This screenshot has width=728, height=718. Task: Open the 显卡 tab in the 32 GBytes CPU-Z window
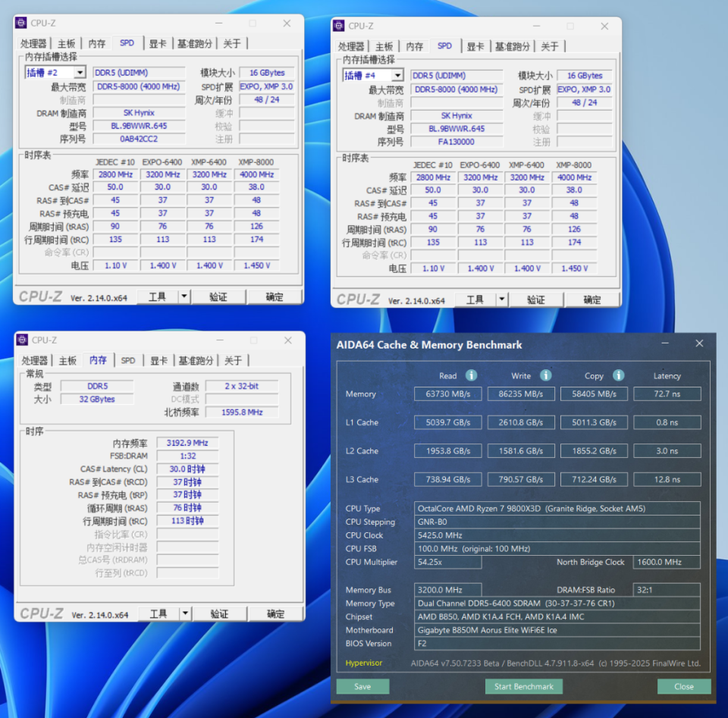[158, 361]
